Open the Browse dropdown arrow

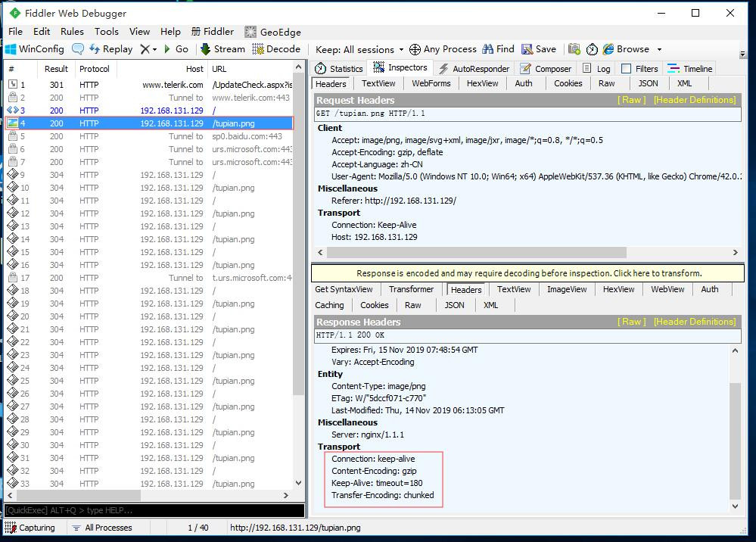pyautogui.click(x=659, y=49)
